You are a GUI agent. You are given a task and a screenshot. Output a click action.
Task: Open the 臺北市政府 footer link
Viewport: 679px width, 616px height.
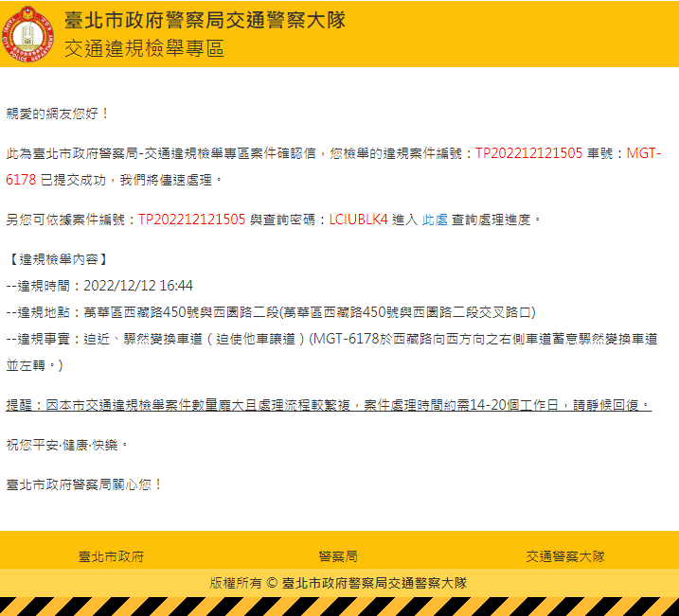[111, 556]
